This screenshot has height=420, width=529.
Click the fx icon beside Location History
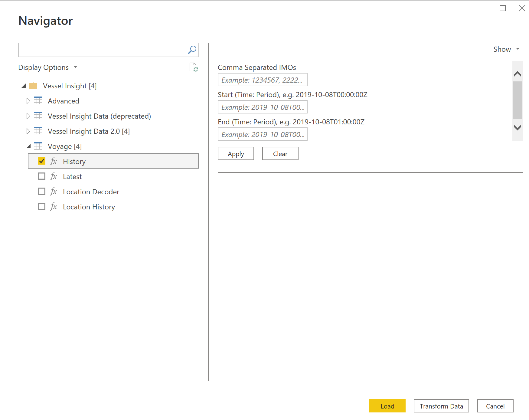[x=54, y=206]
